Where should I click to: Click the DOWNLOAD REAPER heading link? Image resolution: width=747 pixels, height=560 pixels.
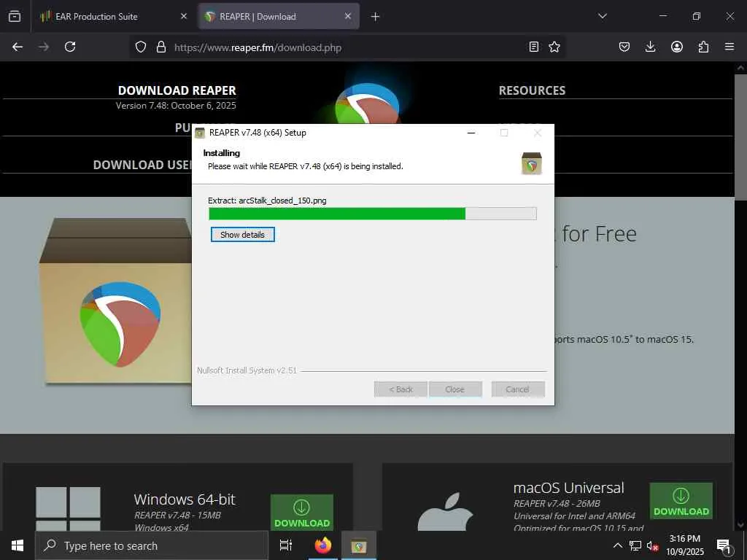177,90
